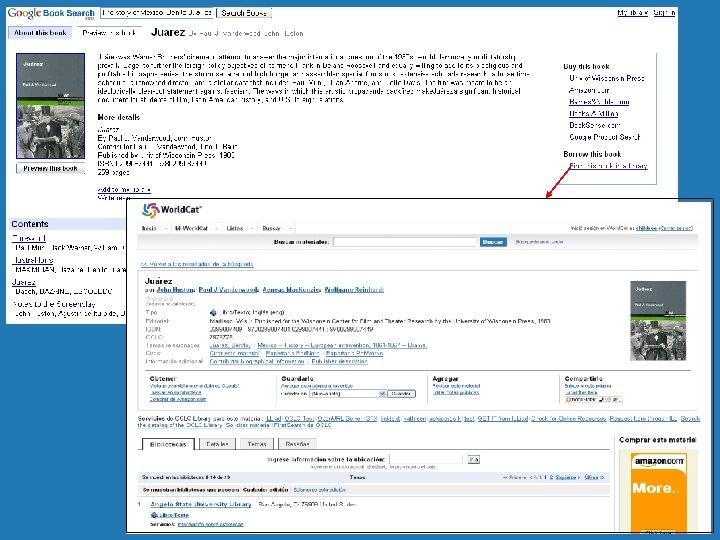The height and width of the screenshot is (540, 720).
Task: Click author link Paul J Vanderwood
Action: coord(228,290)
